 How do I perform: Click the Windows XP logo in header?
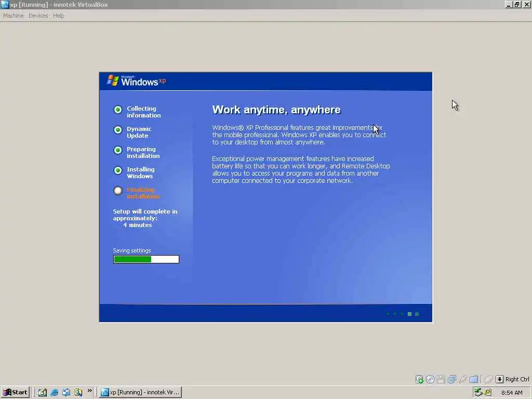(137, 81)
